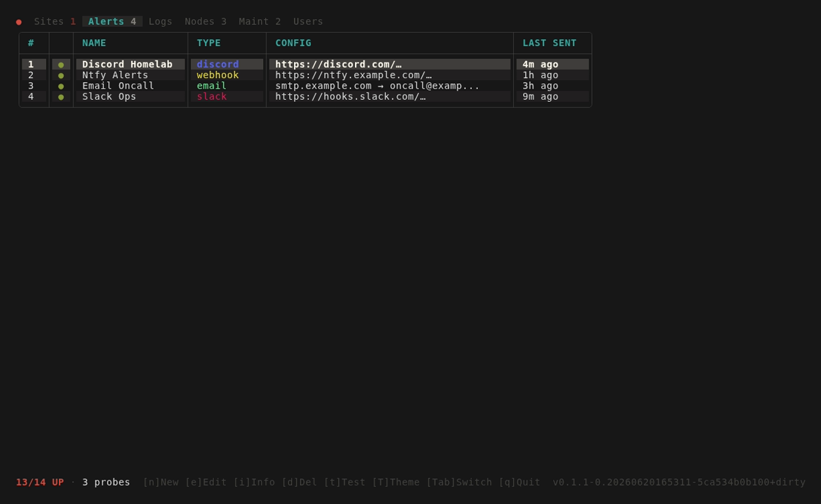Viewport: 821px width, 504px height.
Task: Open the Maint tab
Action: click(x=260, y=22)
